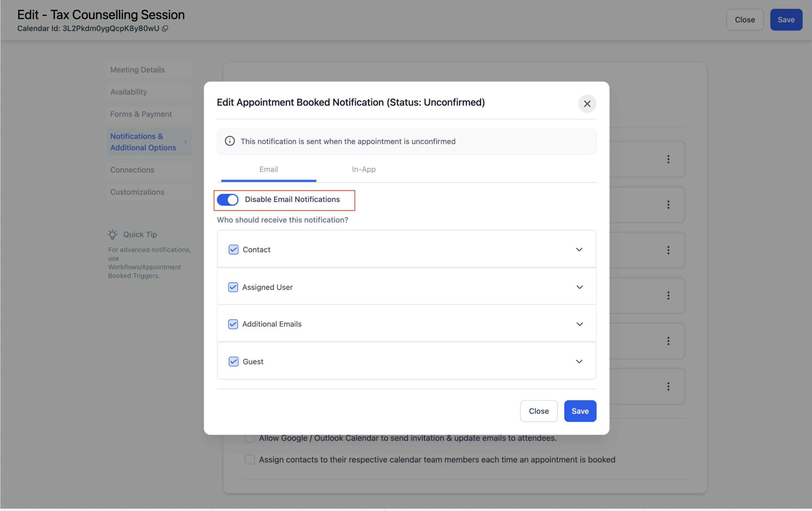
Task: Click the bottom three-dots options menu
Action: [668, 386]
